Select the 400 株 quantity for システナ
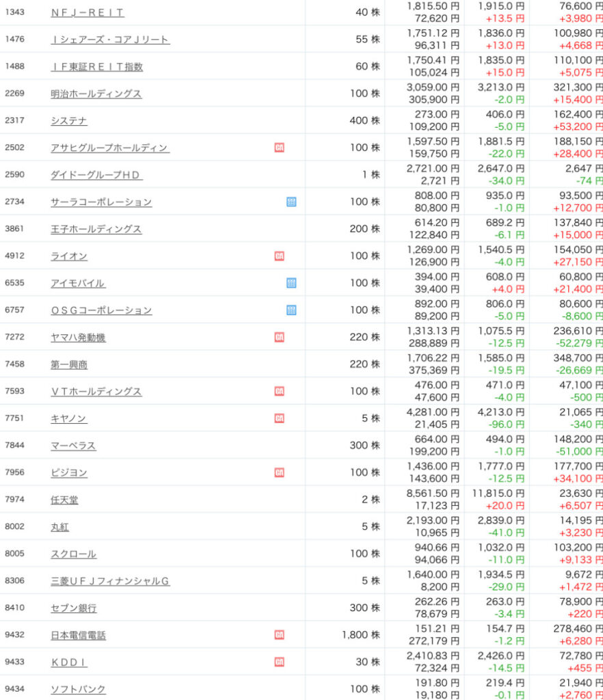This screenshot has height=700, width=603. coord(364,120)
